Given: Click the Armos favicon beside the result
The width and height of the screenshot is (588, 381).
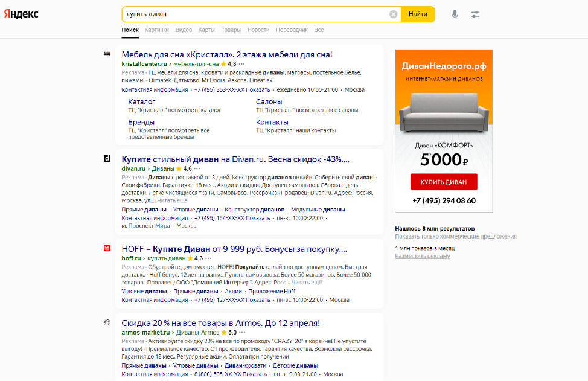Looking at the screenshot, I should click(107, 322).
